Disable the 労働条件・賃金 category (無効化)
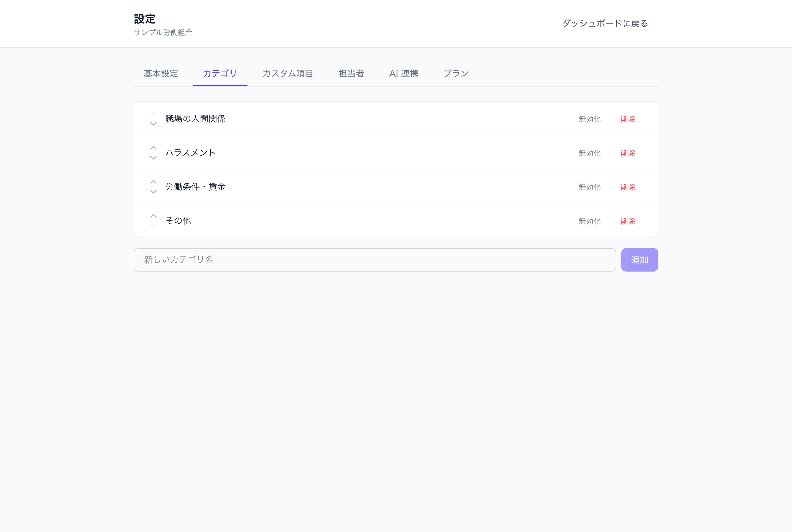The height and width of the screenshot is (532, 792). pyautogui.click(x=589, y=187)
